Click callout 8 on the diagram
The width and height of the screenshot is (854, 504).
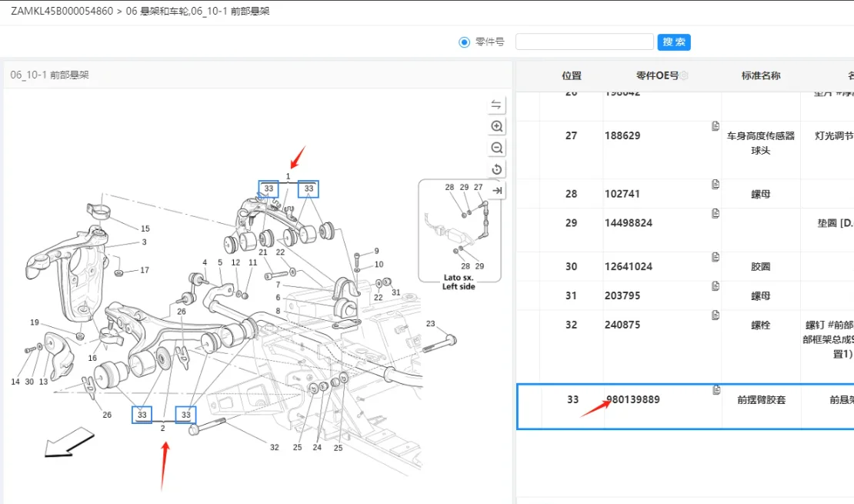click(x=278, y=311)
